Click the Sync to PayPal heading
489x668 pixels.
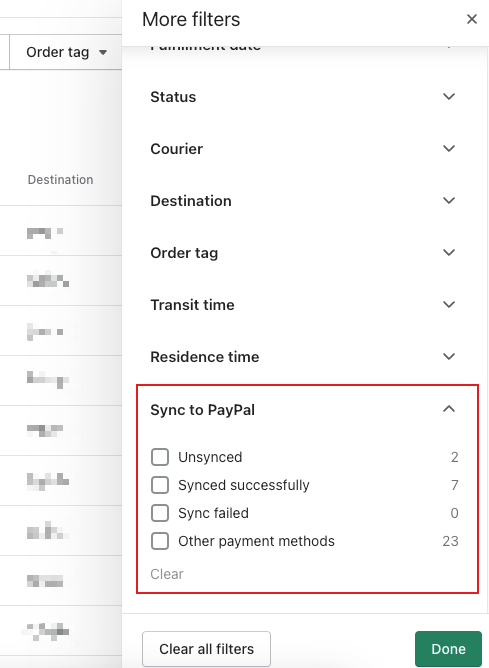click(202, 410)
